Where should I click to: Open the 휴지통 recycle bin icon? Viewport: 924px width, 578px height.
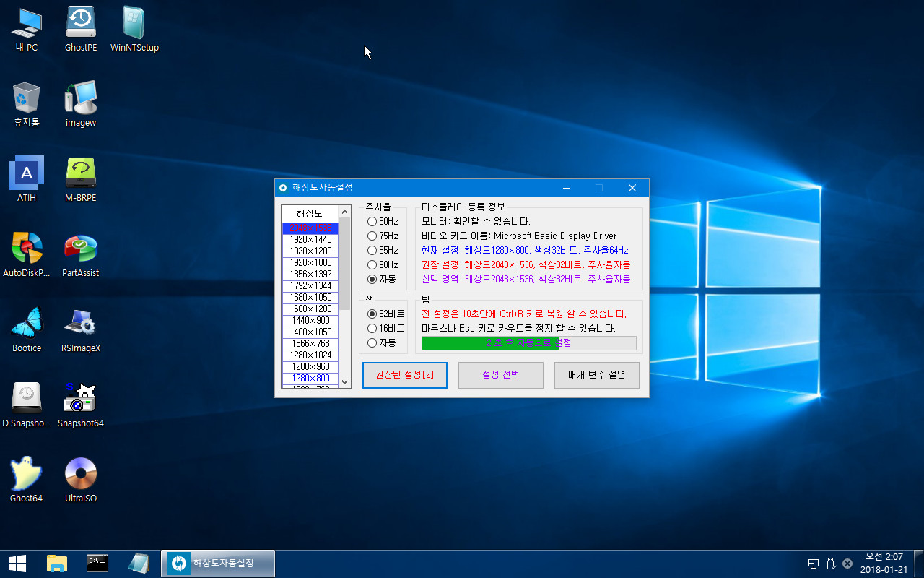pyautogui.click(x=27, y=104)
